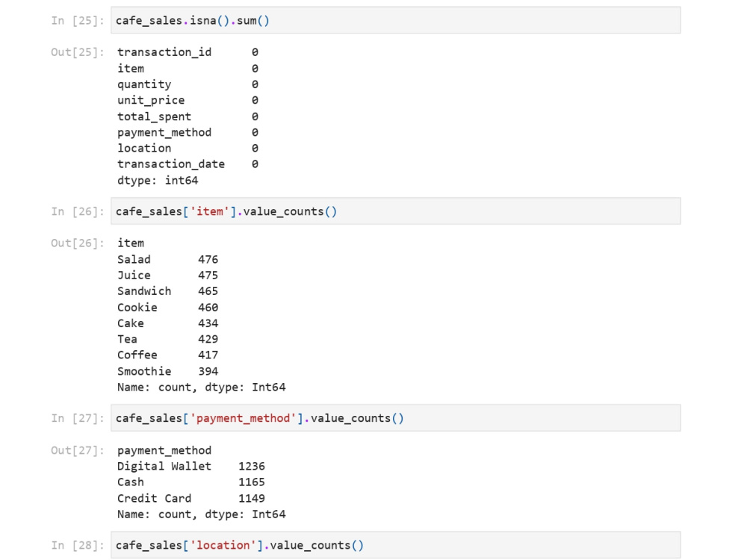Click the Credit Card 1149 row
The width and height of the screenshot is (747, 560).
click(191, 498)
